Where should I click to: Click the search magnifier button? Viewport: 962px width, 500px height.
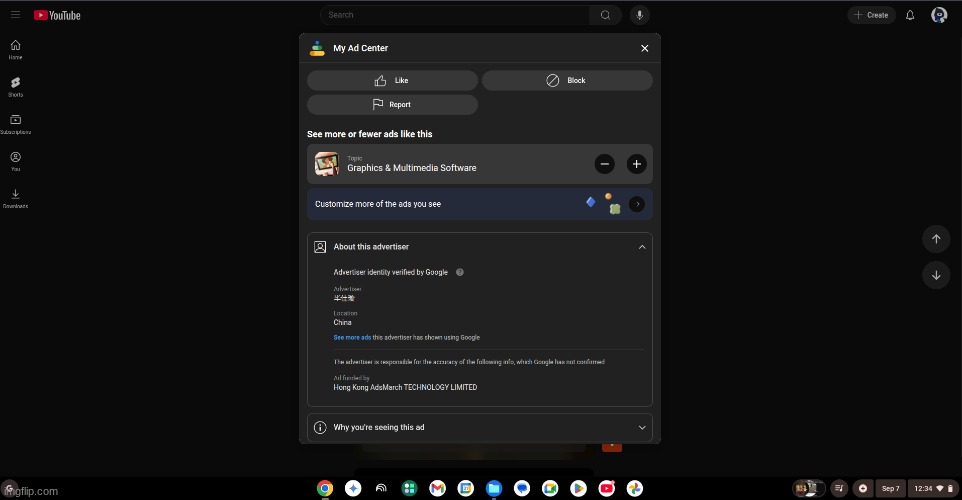pos(606,15)
